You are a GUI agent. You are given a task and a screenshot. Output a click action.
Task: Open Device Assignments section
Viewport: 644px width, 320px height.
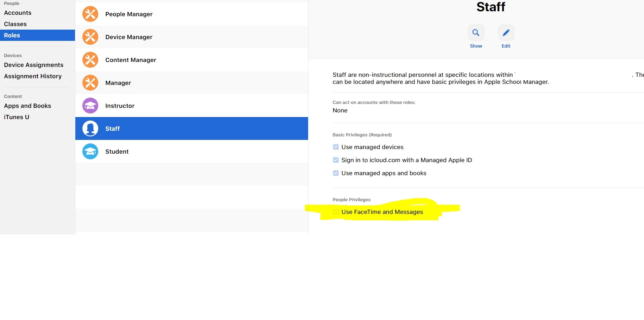(34, 65)
